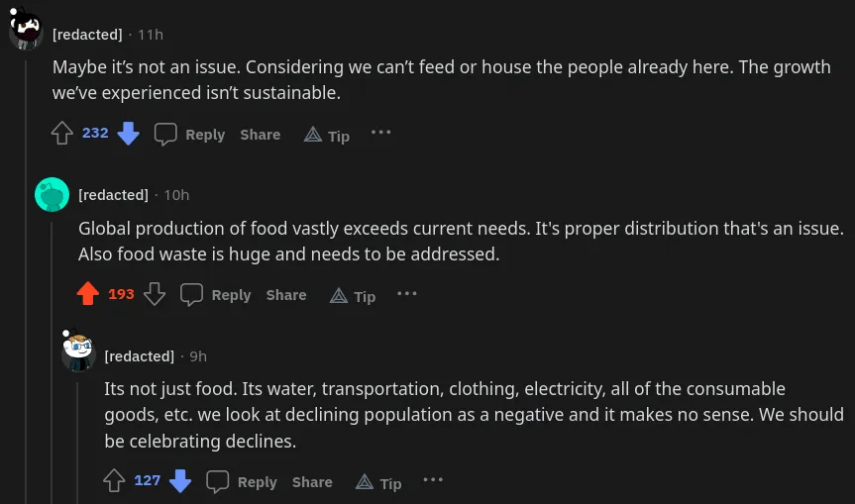Share the 232-point comment
This screenshot has height=504, width=855.
[260, 135]
